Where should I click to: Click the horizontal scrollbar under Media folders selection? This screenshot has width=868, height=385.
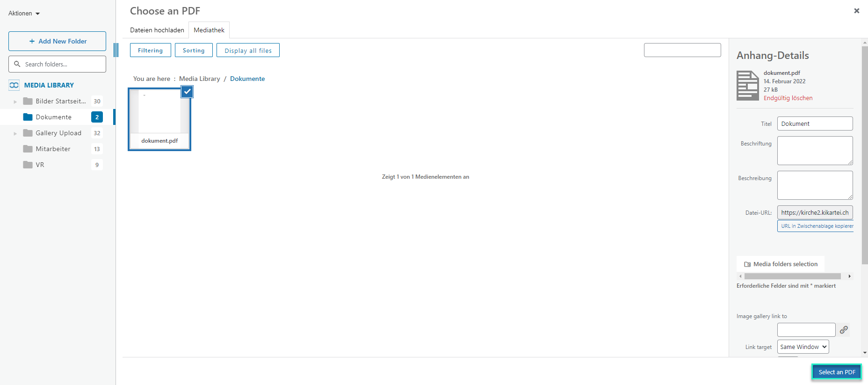792,276
